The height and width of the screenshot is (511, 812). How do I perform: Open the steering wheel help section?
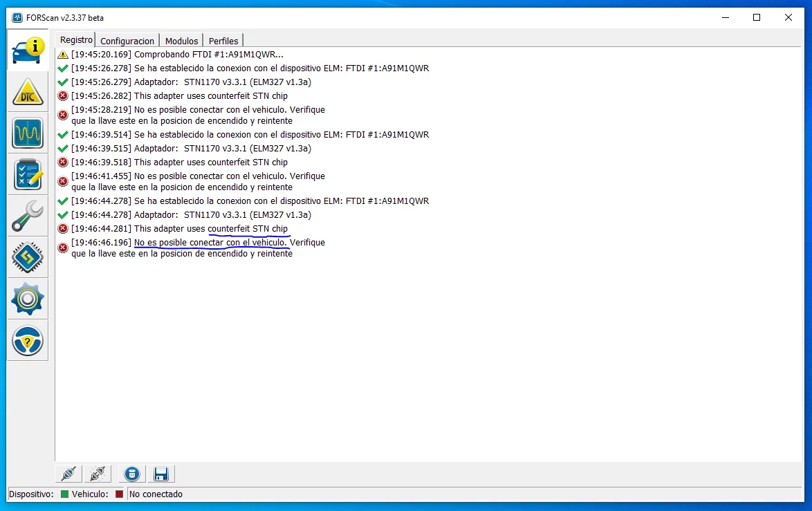point(28,340)
